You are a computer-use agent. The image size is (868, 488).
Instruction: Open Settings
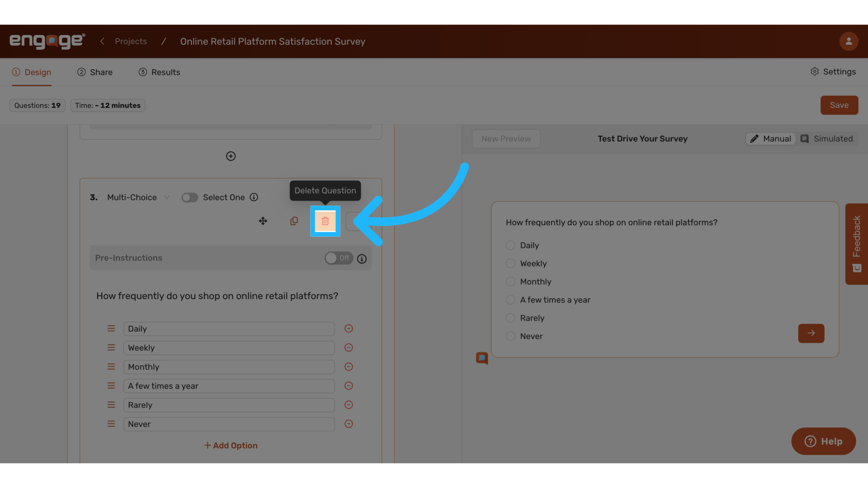point(833,72)
